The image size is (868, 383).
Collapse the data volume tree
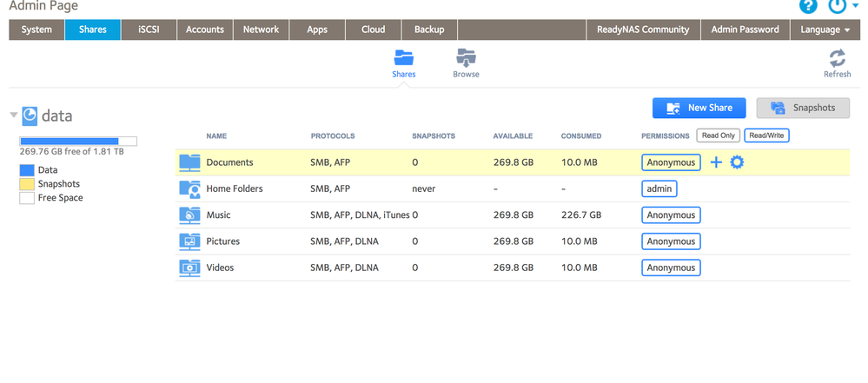point(14,116)
